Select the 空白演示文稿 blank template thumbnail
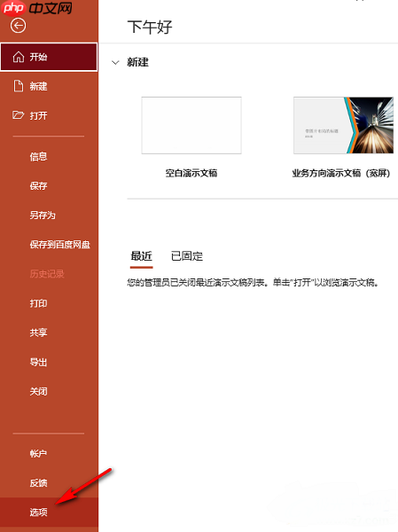This screenshot has height=532, width=398. pos(191,125)
